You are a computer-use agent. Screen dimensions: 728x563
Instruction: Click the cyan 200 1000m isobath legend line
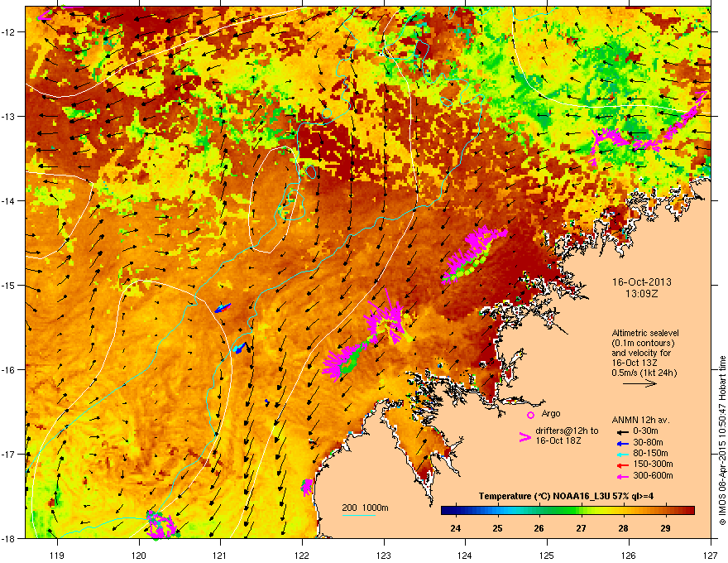point(359,515)
